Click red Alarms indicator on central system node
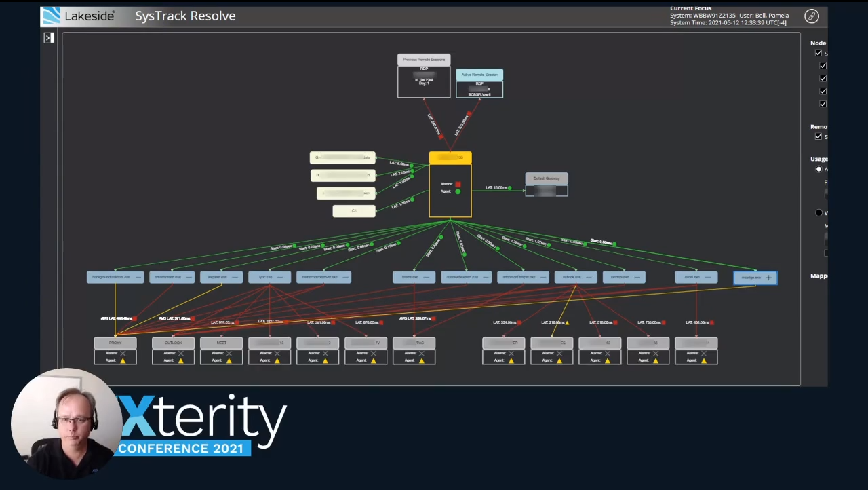The height and width of the screenshot is (490, 868). click(458, 184)
